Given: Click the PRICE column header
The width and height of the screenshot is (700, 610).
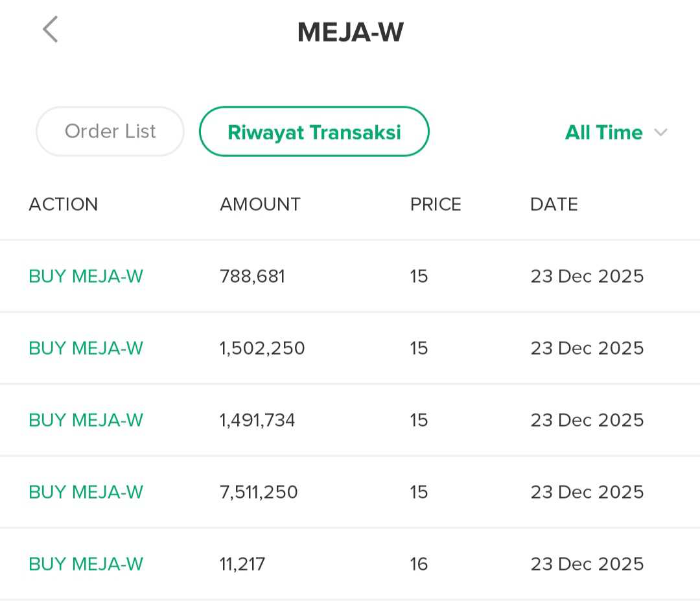Looking at the screenshot, I should click(436, 205).
